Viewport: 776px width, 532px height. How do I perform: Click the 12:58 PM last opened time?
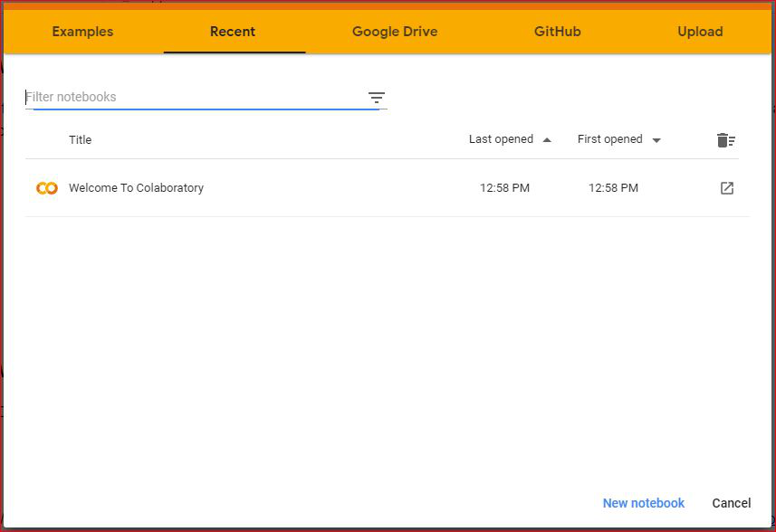click(504, 188)
